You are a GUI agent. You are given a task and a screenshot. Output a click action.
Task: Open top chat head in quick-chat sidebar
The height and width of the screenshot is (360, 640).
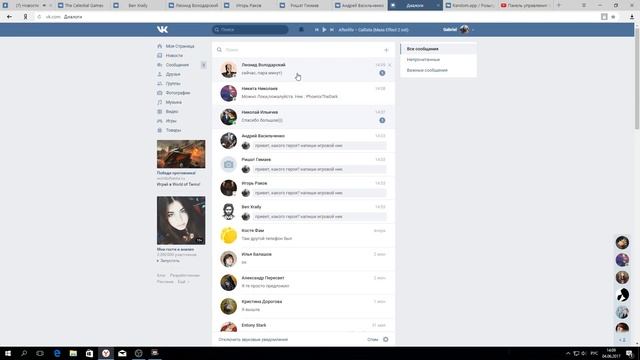[x=622, y=242]
